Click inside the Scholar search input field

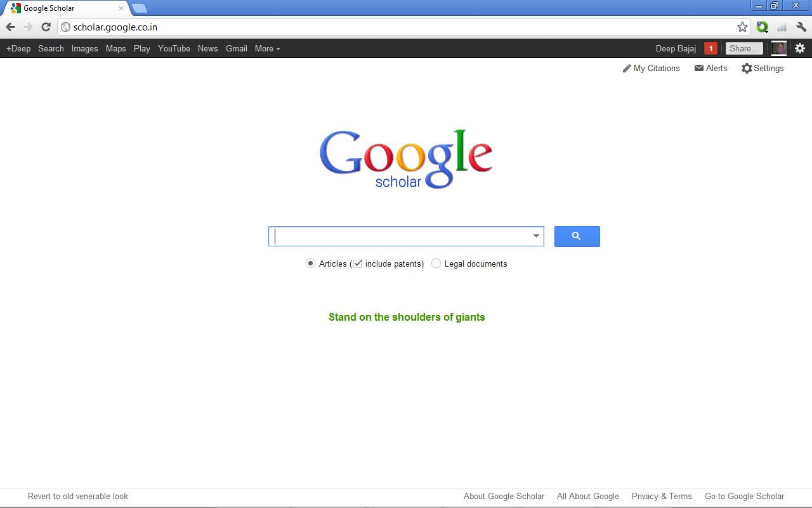(x=400, y=236)
